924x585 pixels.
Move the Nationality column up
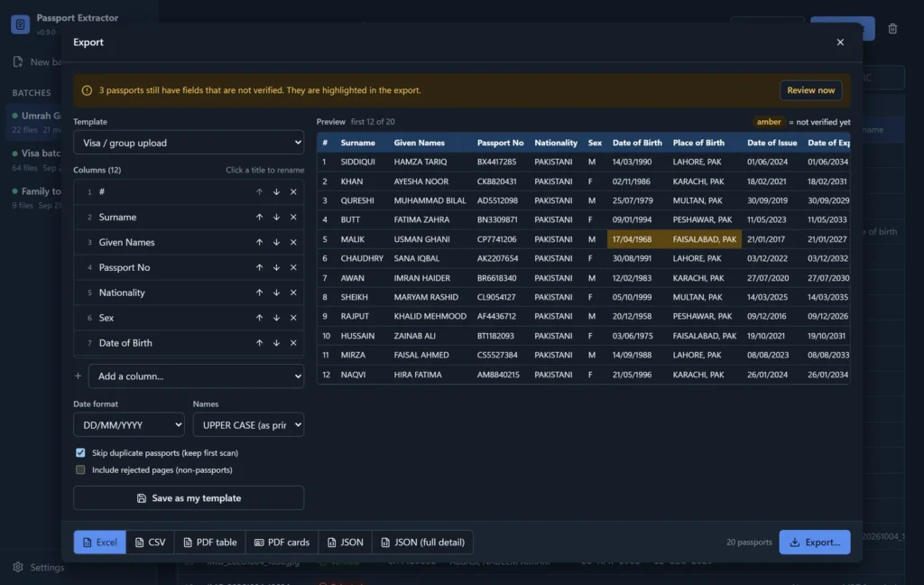[259, 292]
